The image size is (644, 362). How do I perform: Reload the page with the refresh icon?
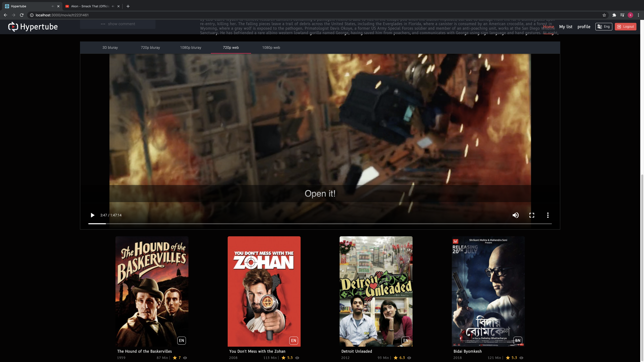22,15
